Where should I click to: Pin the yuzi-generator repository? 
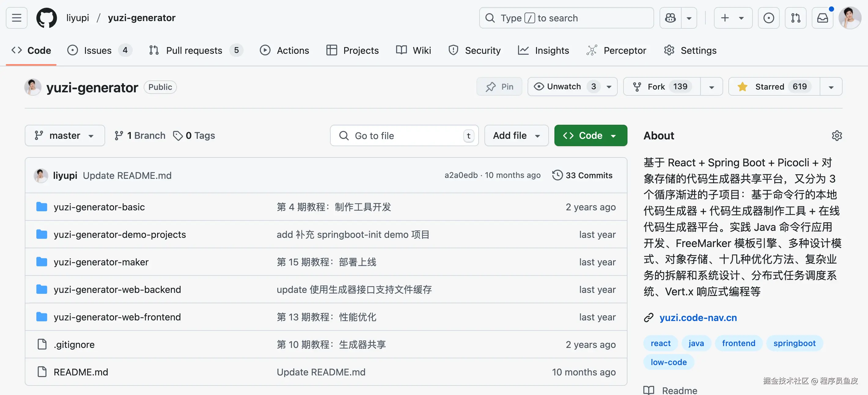[x=499, y=87]
